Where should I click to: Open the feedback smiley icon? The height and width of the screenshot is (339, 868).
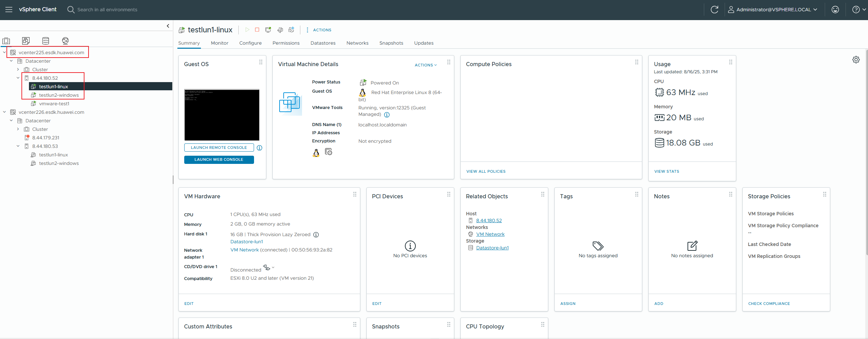coord(835,10)
